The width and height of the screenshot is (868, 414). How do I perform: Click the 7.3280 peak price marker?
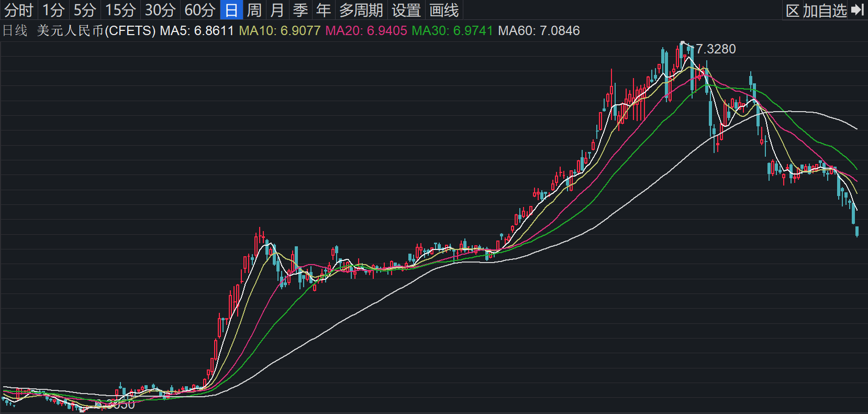coord(715,49)
